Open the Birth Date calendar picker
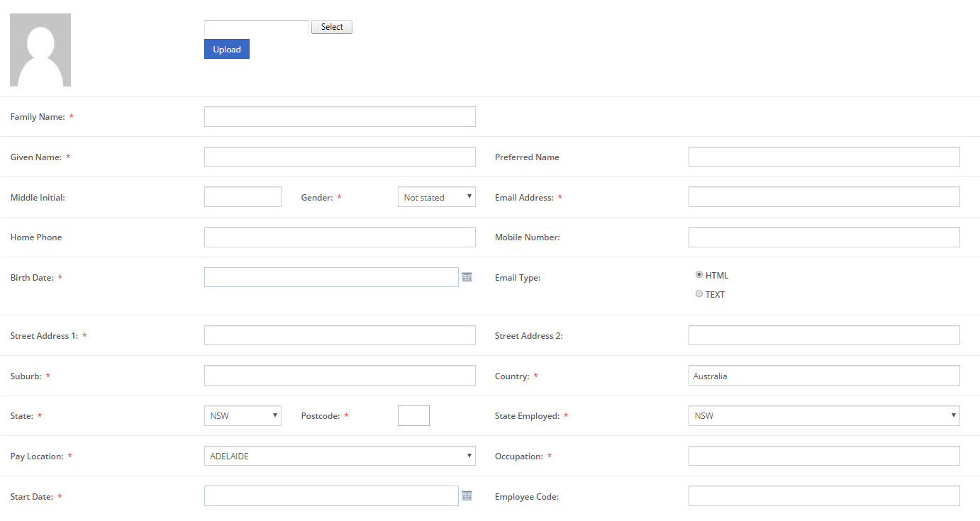 [x=467, y=277]
